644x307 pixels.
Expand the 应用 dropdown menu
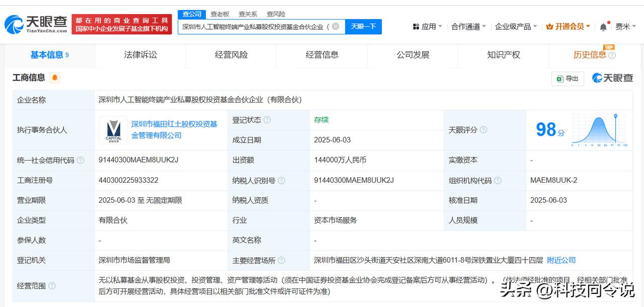[x=428, y=27]
